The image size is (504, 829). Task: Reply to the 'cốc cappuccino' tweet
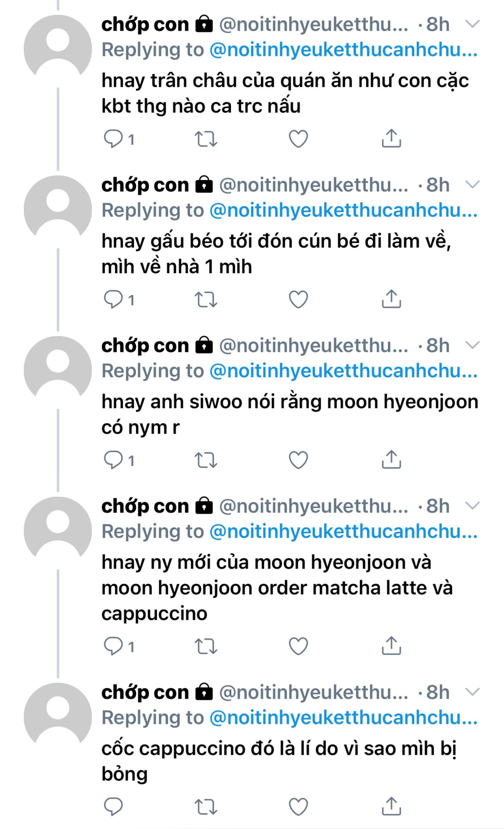tap(113, 807)
